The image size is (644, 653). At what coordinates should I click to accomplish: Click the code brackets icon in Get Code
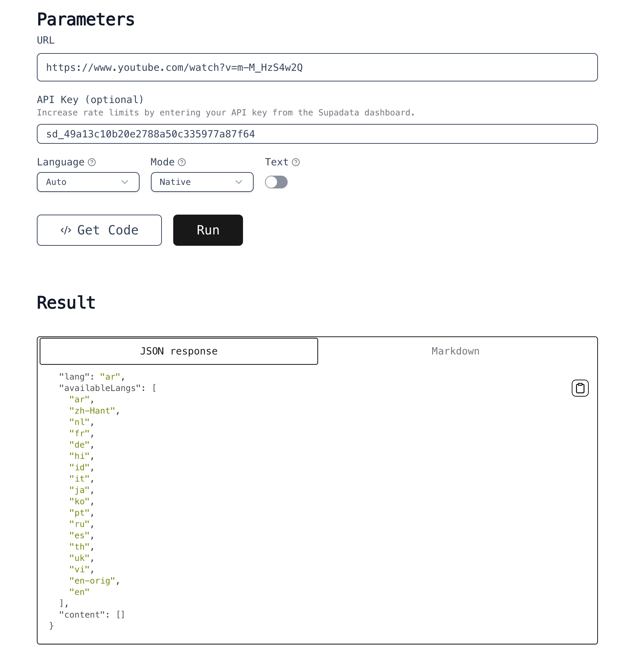coord(66,230)
